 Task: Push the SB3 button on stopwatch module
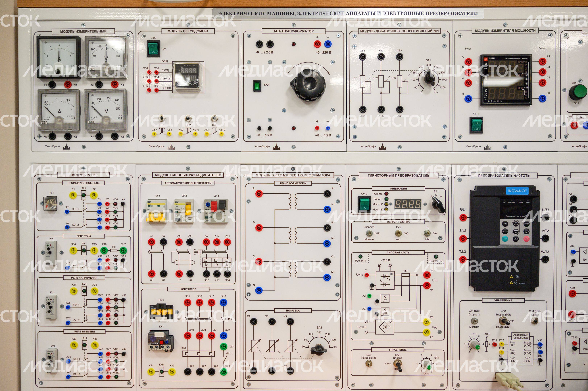click(x=214, y=118)
